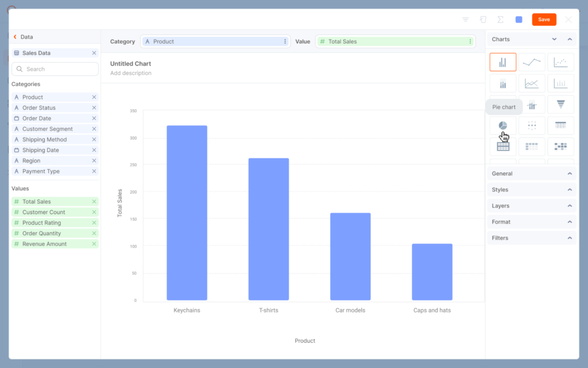Open the blue chart color swatch
The height and width of the screenshot is (368, 588).
coord(519,20)
